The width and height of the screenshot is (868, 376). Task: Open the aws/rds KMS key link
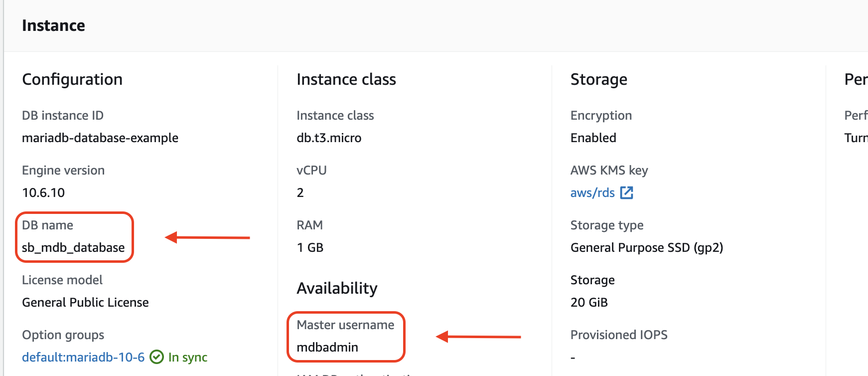click(592, 193)
